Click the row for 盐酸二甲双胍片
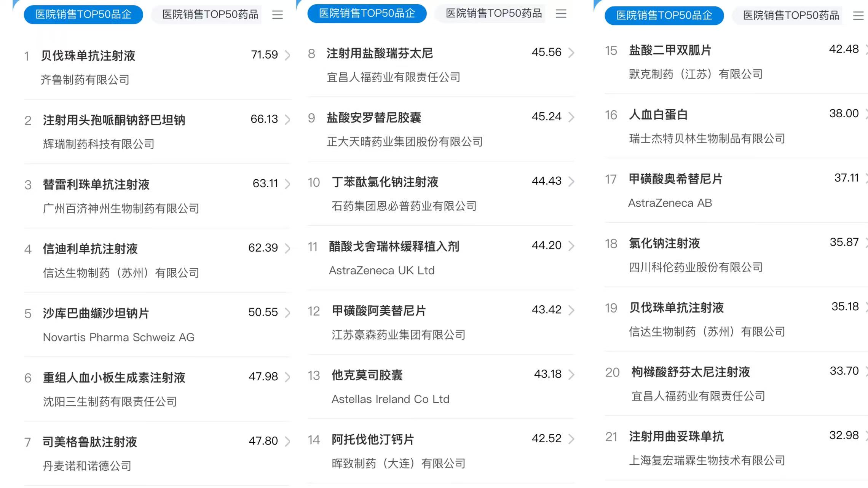The height and width of the screenshot is (488, 868). pyautogui.click(x=669, y=51)
